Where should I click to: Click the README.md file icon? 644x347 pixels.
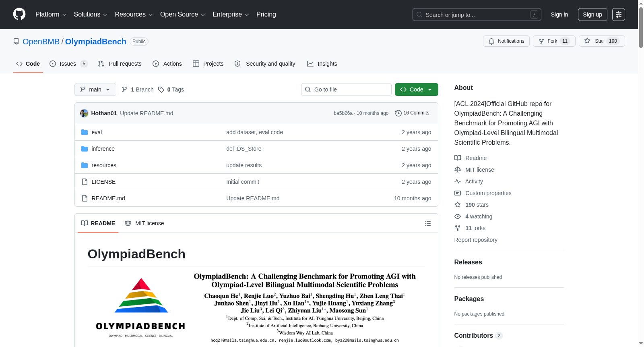85,198
